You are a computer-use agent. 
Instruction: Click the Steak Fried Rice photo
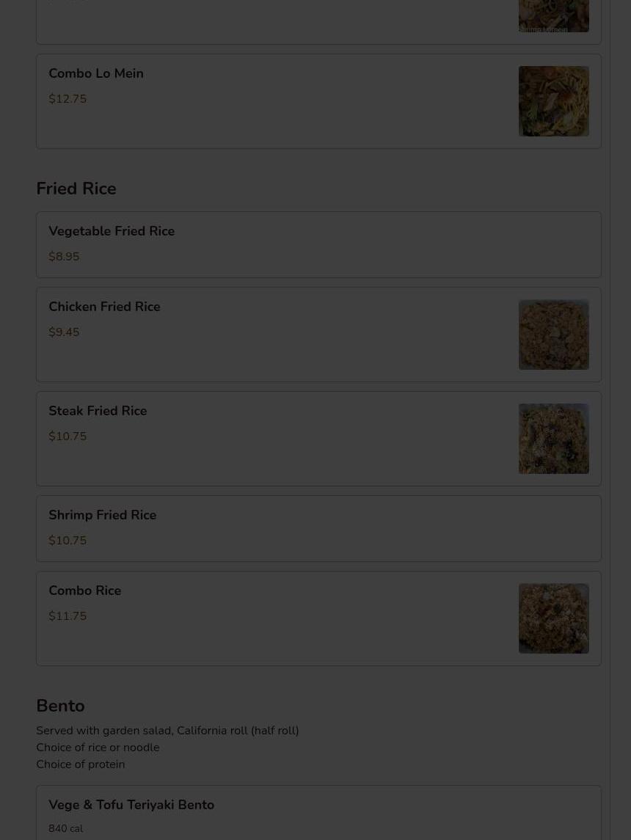tap(553, 439)
